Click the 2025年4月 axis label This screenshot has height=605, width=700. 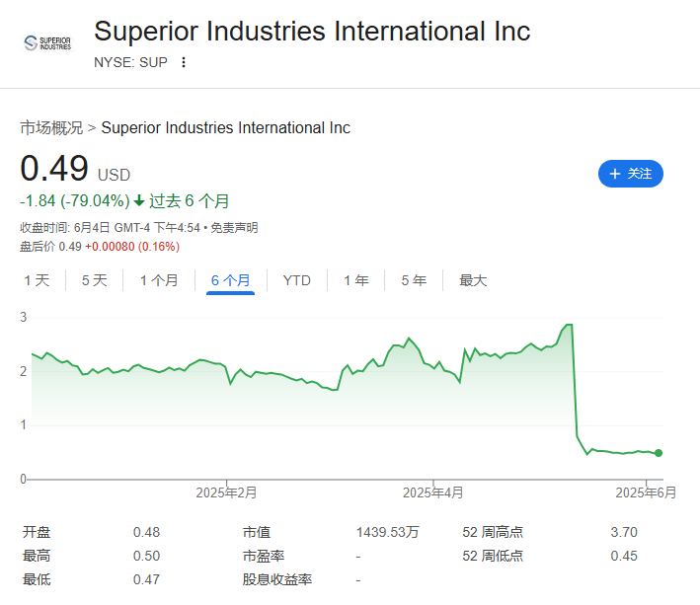pos(433,492)
